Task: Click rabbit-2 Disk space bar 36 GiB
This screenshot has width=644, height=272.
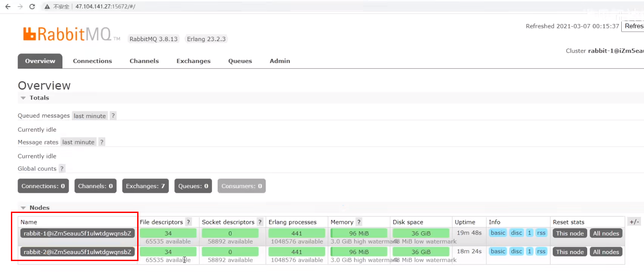Action: (421, 252)
